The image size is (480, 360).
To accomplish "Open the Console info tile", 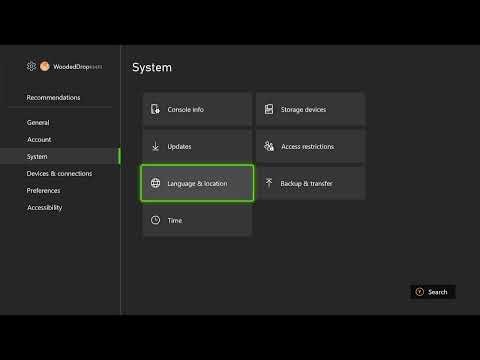I will coord(197,109).
